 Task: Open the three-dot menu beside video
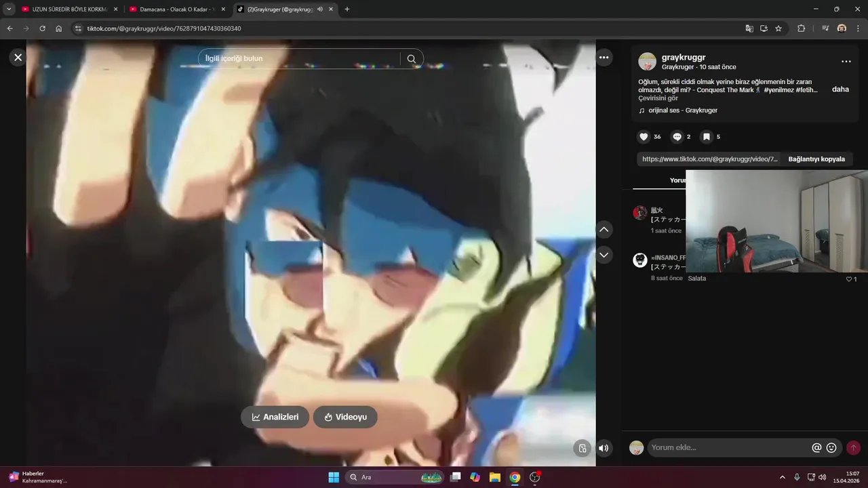tap(604, 58)
